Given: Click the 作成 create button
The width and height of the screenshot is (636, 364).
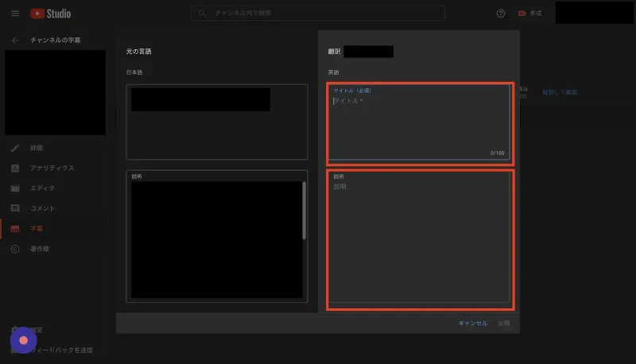Looking at the screenshot, I should (529, 14).
